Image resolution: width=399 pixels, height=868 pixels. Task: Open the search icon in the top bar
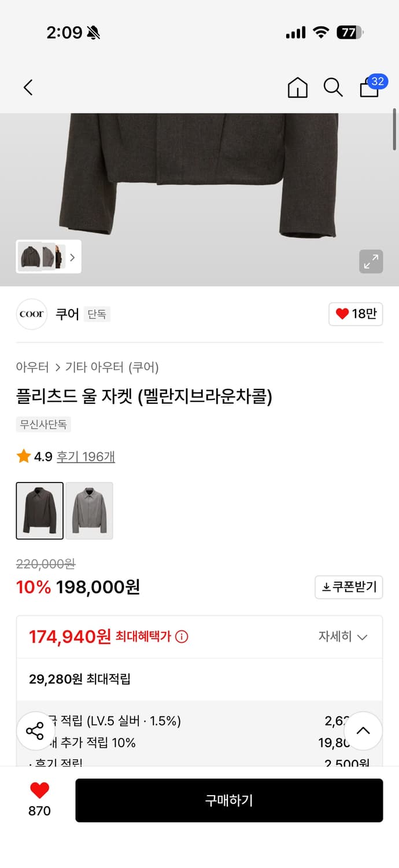click(332, 87)
